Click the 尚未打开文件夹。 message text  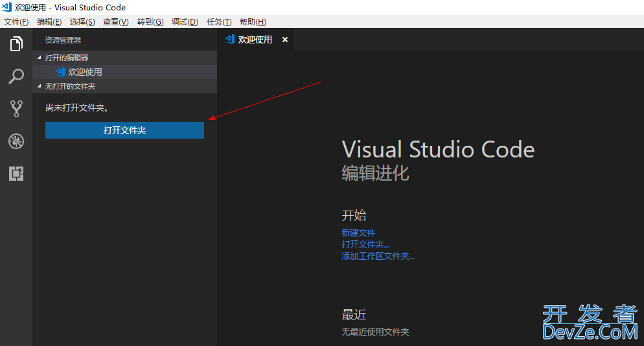[77, 108]
